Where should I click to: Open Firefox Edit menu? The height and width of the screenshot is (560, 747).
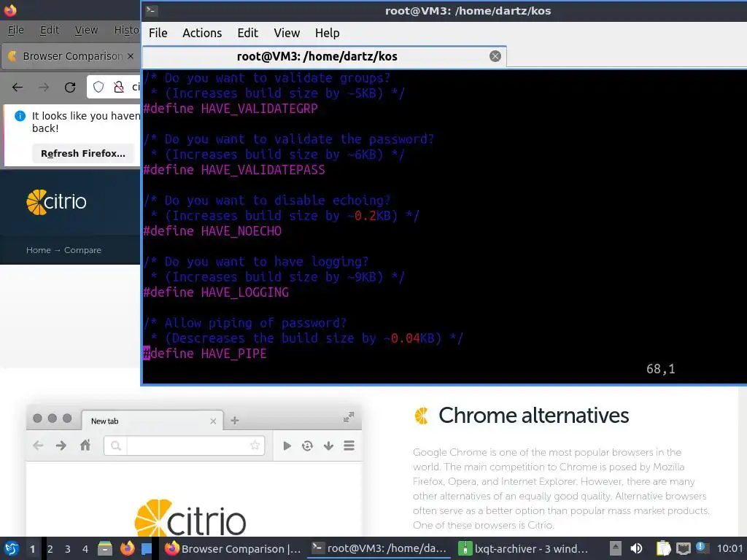tap(50, 30)
